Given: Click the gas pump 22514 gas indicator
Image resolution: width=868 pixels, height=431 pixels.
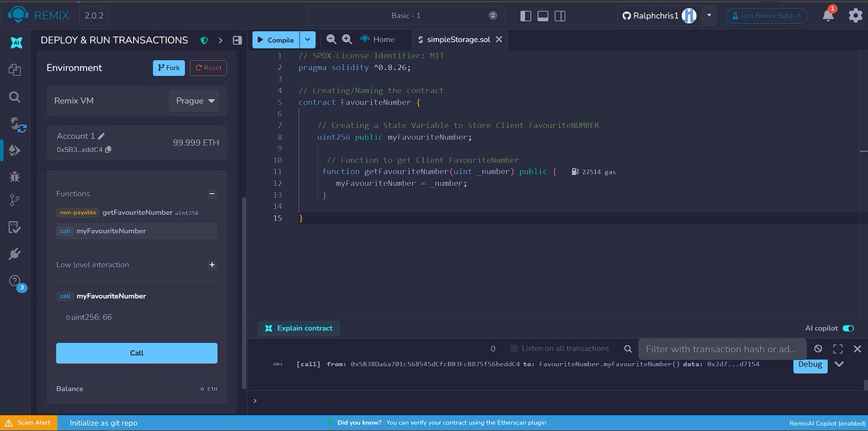Looking at the screenshot, I should pyautogui.click(x=593, y=171).
